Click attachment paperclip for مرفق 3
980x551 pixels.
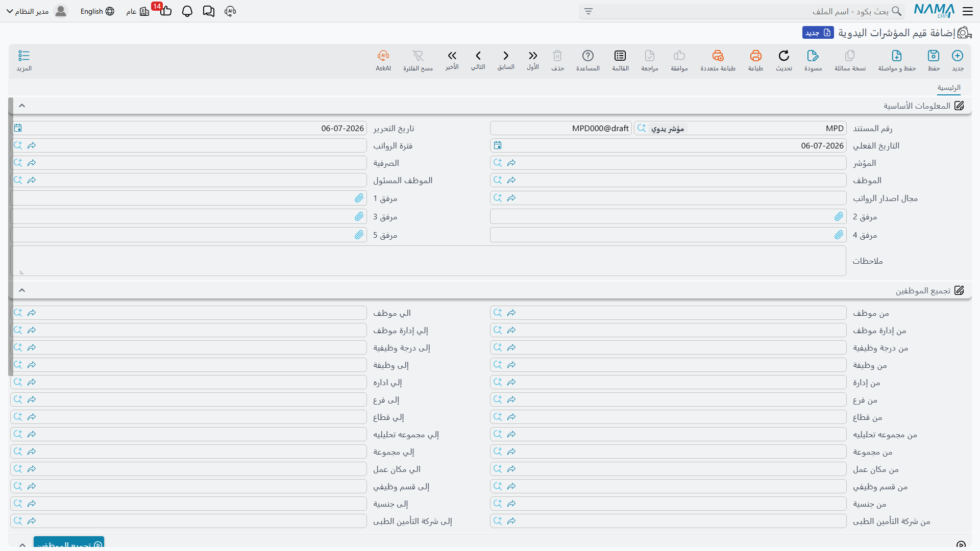click(359, 216)
